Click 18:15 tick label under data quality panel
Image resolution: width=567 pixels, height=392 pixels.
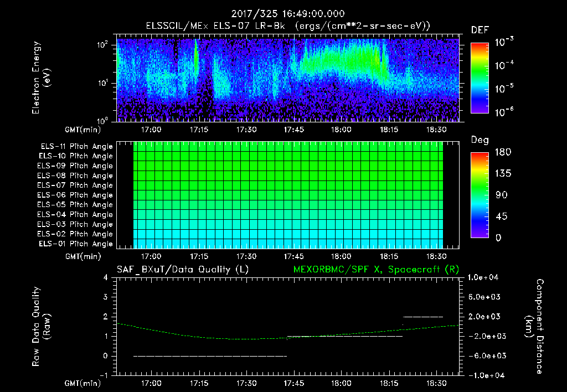click(389, 383)
